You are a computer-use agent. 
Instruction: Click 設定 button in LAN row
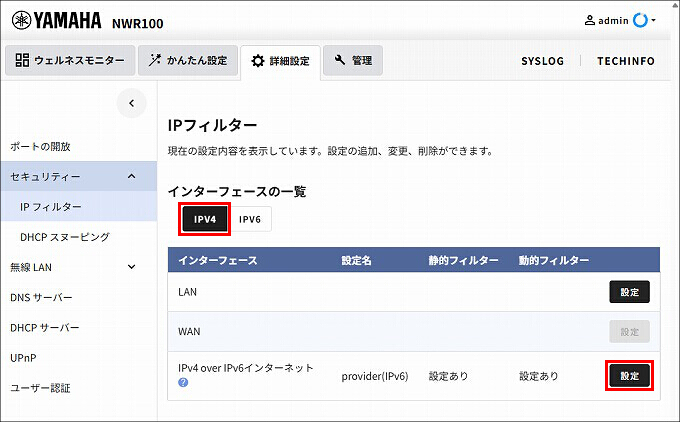pos(630,292)
